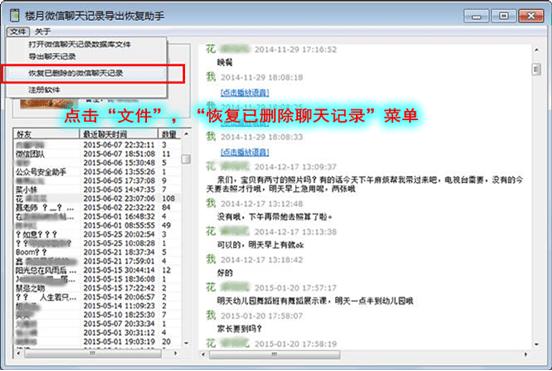Open first 点击播放语音 voice link
Screen dimensions: 552x371
(x=245, y=93)
